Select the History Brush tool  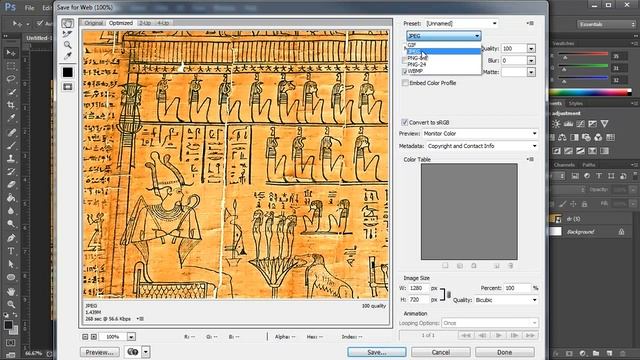click(11, 171)
